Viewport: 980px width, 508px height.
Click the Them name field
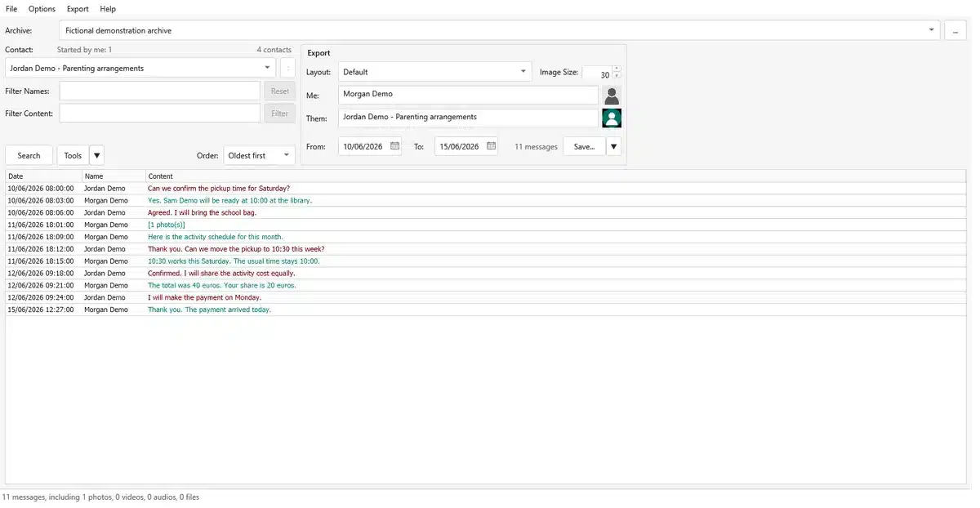(468, 118)
